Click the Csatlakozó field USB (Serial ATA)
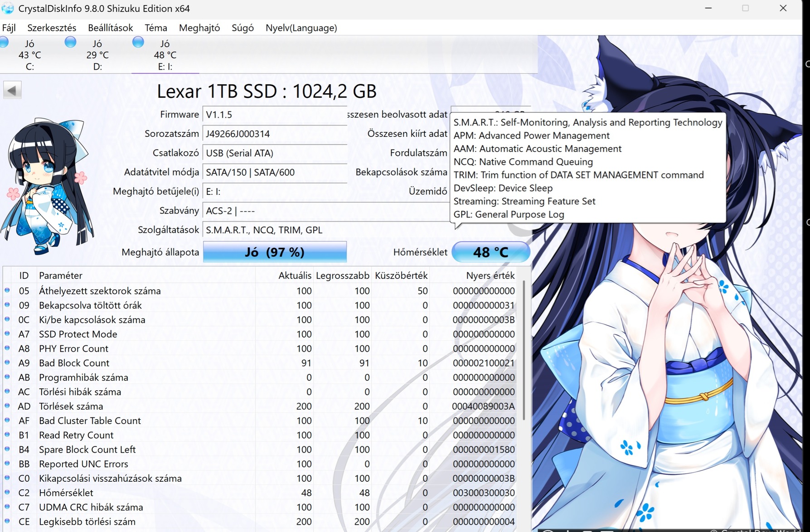Screen dimensions: 810x532 [275, 153]
